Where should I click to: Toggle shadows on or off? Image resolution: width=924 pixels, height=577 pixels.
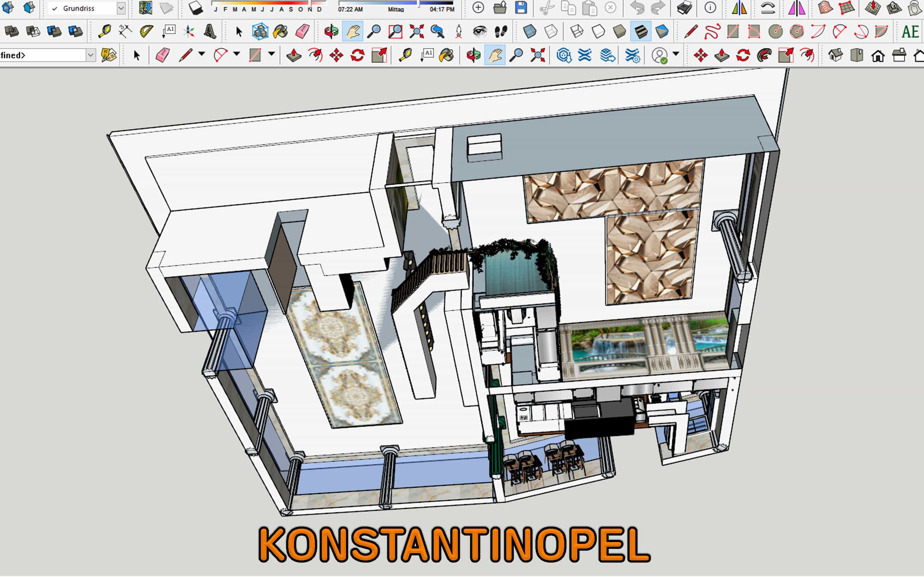(196, 8)
